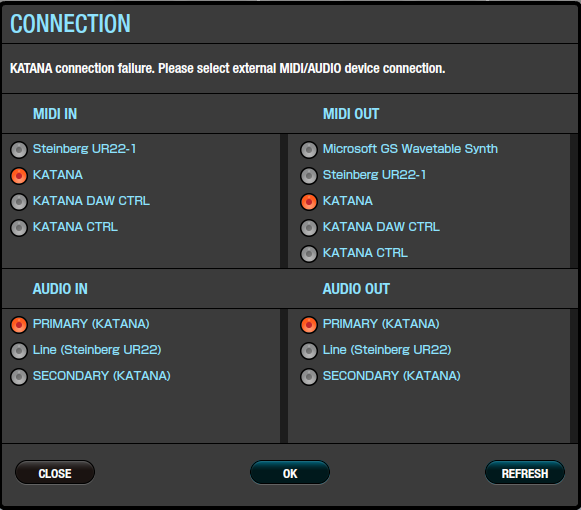Click the CLOSE button

tap(55, 473)
